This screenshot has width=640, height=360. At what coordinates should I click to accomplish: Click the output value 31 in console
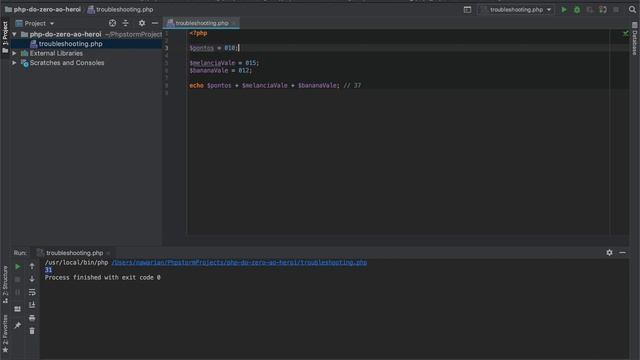pyautogui.click(x=48, y=270)
